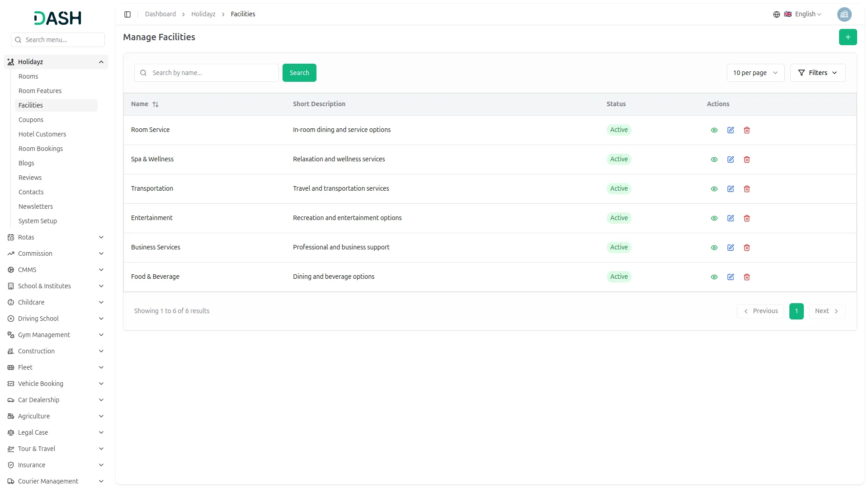Viewport: 868px width, 488px height.
Task: Open the 10 per page dropdown
Action: coord(755,73)
